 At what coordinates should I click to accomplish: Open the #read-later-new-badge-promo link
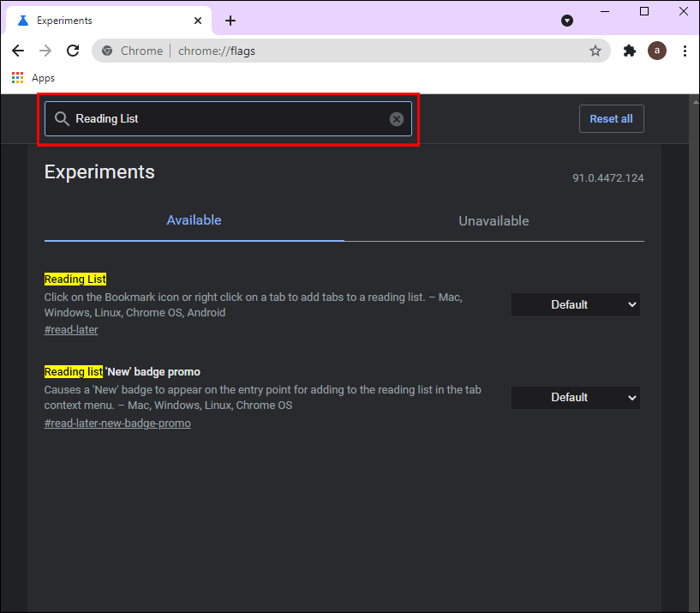click(x=117, y=424)
